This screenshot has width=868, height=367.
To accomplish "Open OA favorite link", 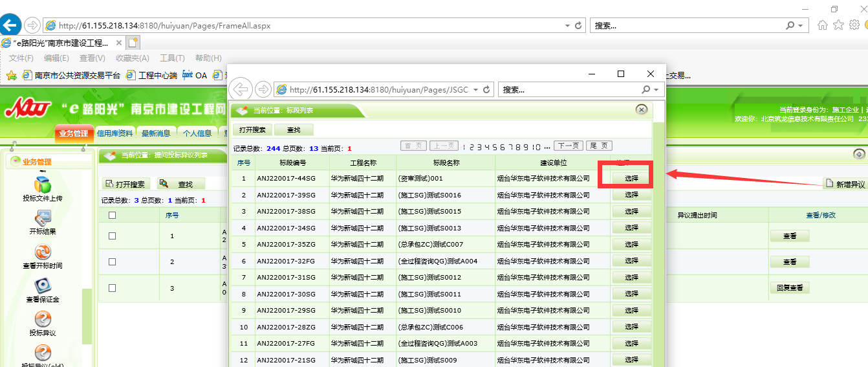I will pyautogui.click(x=195, y=75).
